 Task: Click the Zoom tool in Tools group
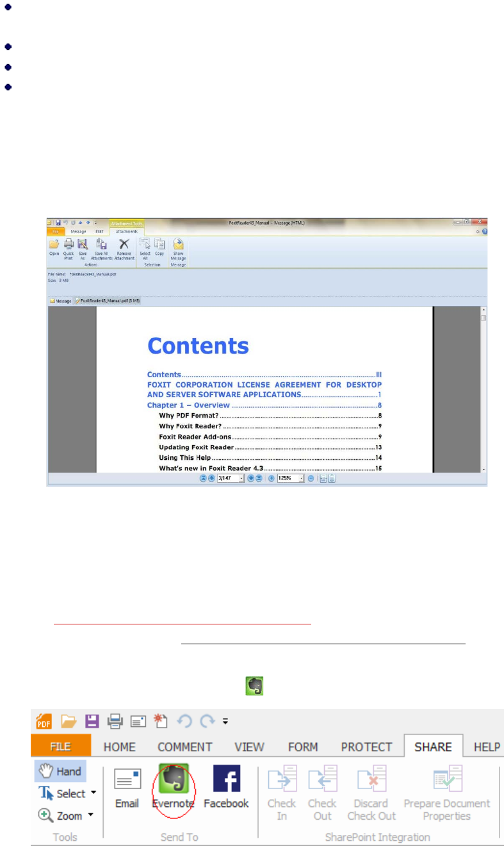pyautogui.click(x=61, y=815)
